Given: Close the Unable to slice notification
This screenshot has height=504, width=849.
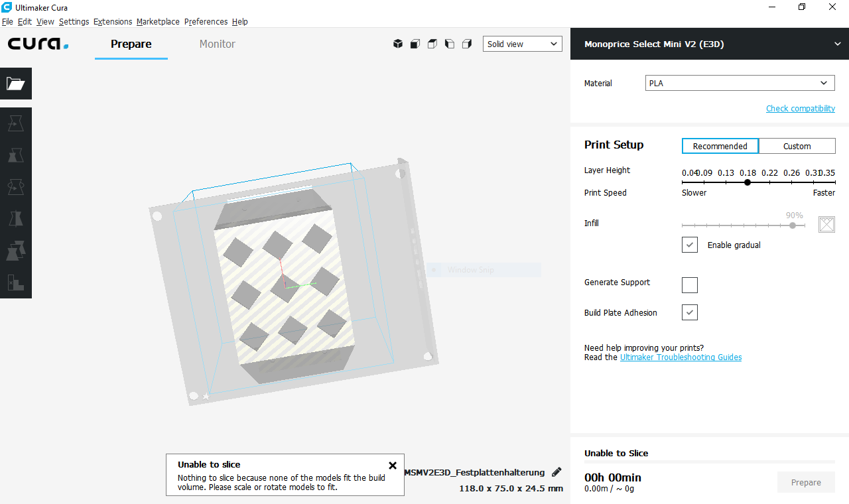Looking at the screenshot, I should (393, 466).
